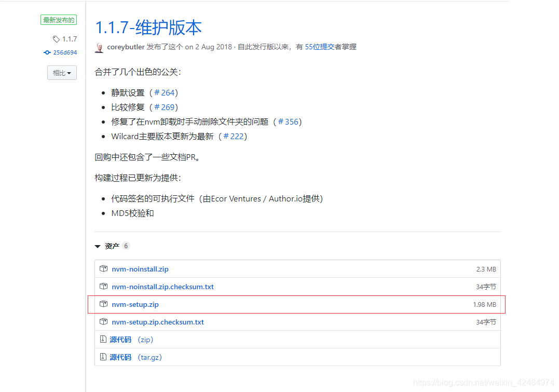The height and width of the screenshot is (392, 559).
Task: Open the 相比 compare dropdown
Action: 62,73
